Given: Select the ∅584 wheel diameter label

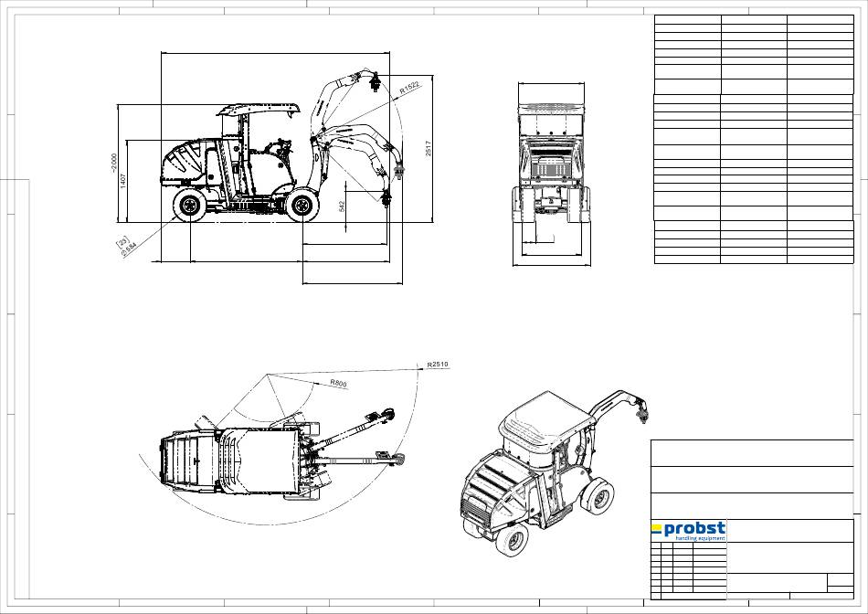Looking at the screenshot, I should [x=129, y=250].
